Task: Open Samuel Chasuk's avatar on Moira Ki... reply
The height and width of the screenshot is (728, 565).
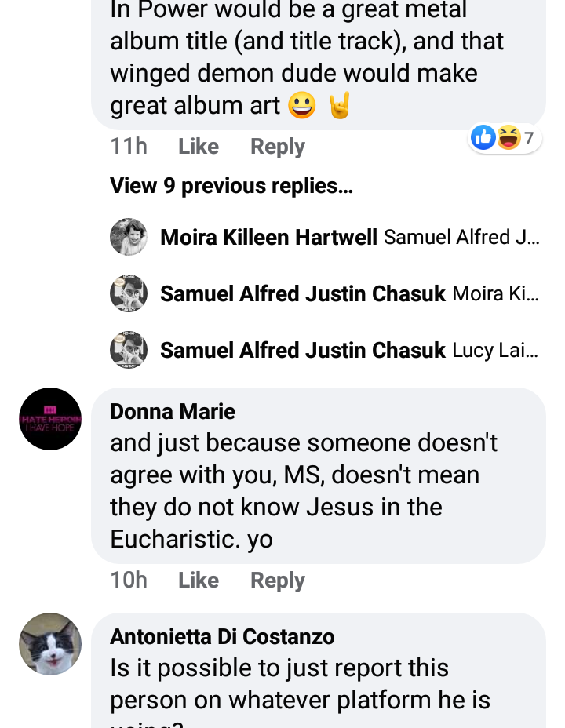Action: point(129,293)
